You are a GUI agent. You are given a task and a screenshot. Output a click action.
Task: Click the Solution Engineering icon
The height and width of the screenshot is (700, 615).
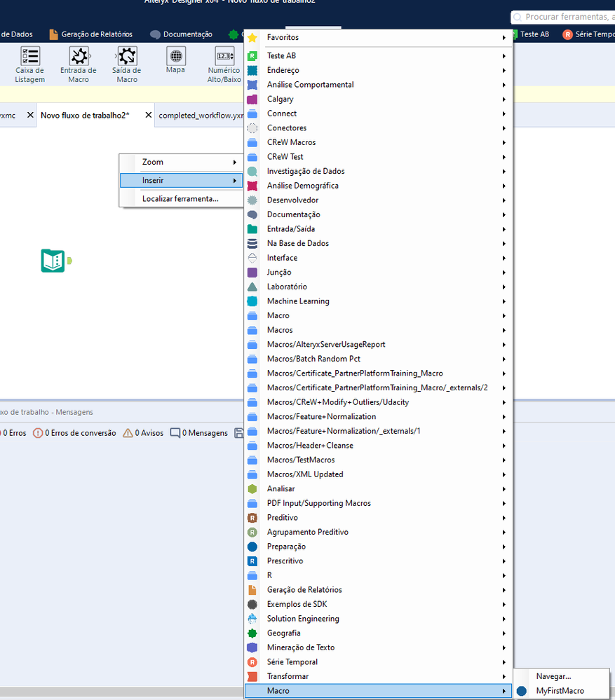[x=252, y=619]
